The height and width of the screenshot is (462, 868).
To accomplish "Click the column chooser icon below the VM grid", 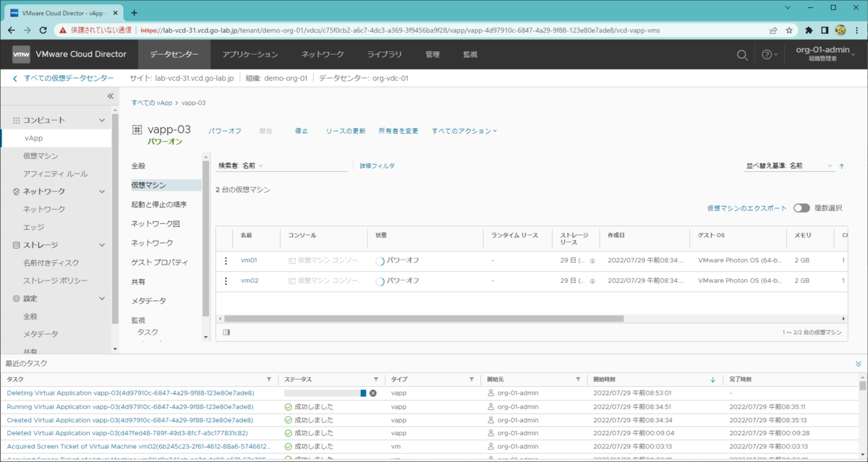I will (226, 333).
